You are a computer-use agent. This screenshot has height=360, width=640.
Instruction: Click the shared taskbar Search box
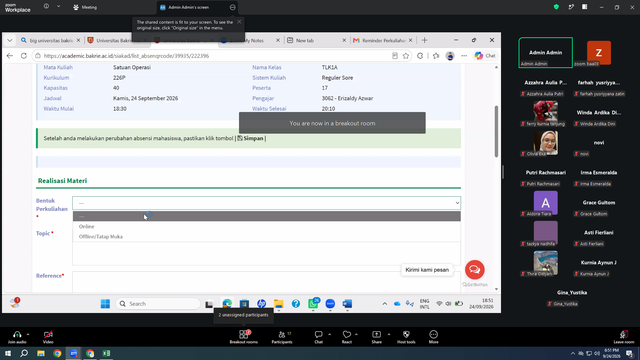click(x=158, y=304)
